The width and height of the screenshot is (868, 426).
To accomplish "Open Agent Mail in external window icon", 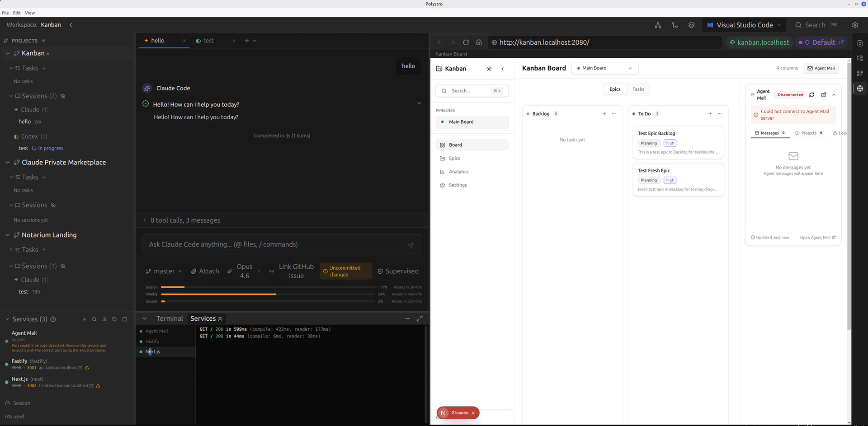I will [824, 95].
